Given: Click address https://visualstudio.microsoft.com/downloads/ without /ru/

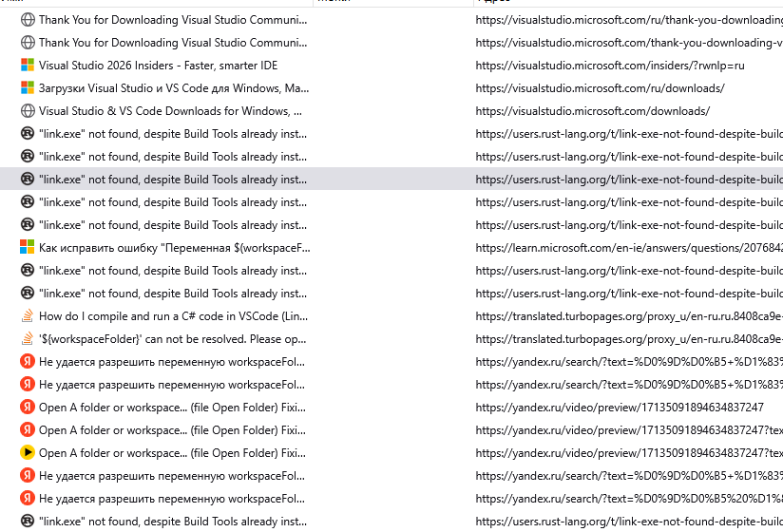Looking at the screenshot, I should click(x=592, y=111).
